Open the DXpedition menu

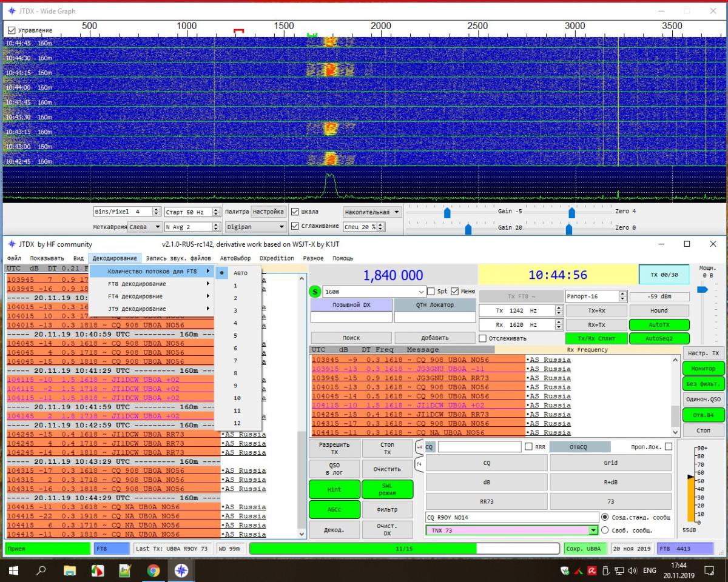pyautogui.click(x=276, y=258)
